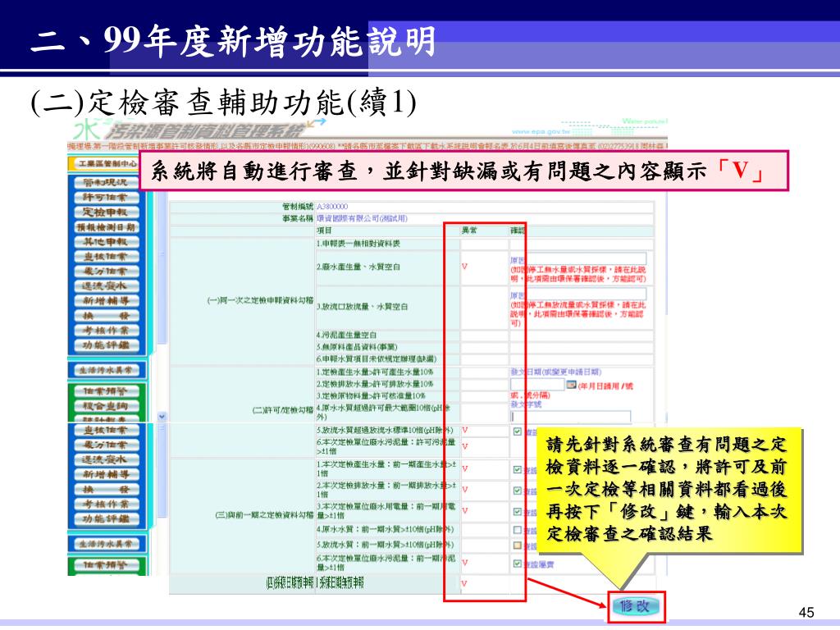Click row text 3.放流口放流量、水質空白
The width and height of the screenshot is (840, 630).
pos(362,307)
